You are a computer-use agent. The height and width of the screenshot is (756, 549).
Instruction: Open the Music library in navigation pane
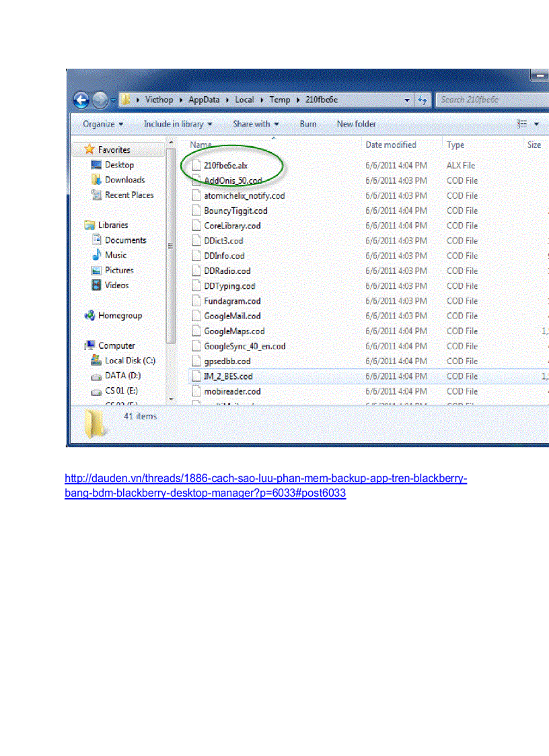[116, 254]
